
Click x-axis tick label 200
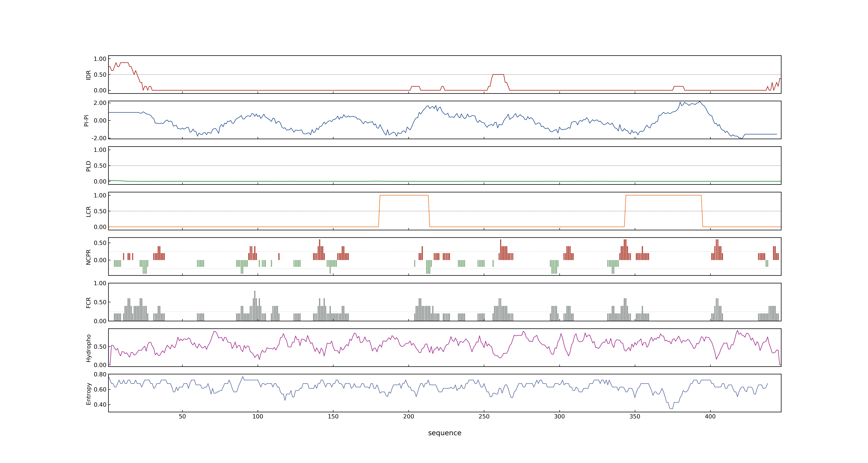409,416
